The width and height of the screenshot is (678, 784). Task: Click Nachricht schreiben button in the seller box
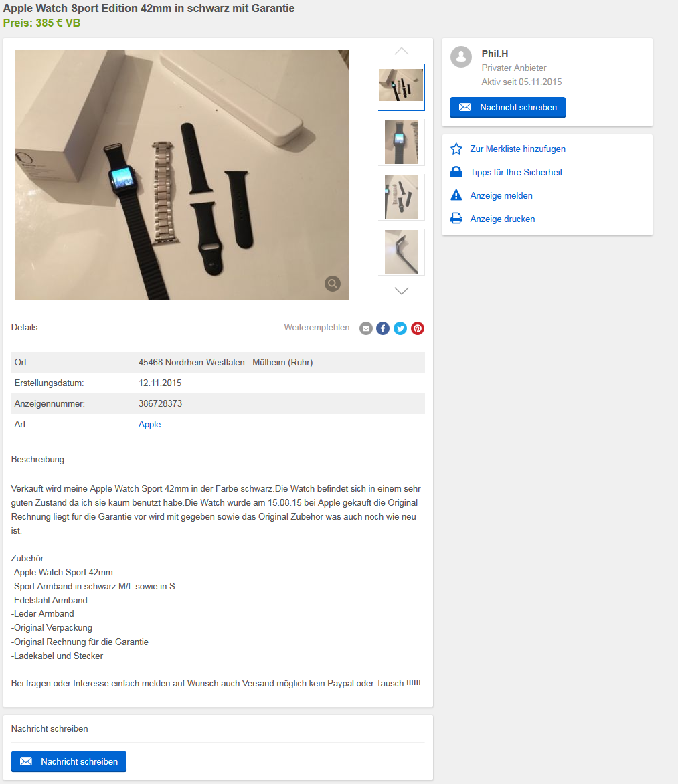(x=508, y=108)
